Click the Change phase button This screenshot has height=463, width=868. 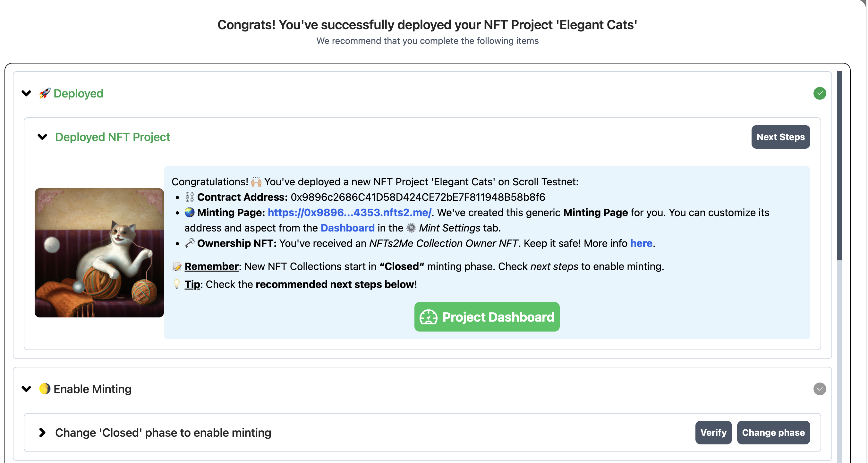pos(773,432)
